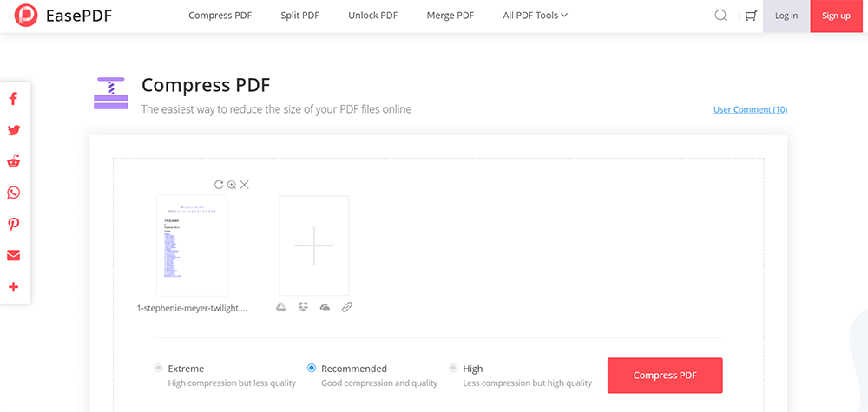The width and height of the screenshot is (868, 412).
Task: Go to Merge PDF in navigation
Action: pos(450,16)
